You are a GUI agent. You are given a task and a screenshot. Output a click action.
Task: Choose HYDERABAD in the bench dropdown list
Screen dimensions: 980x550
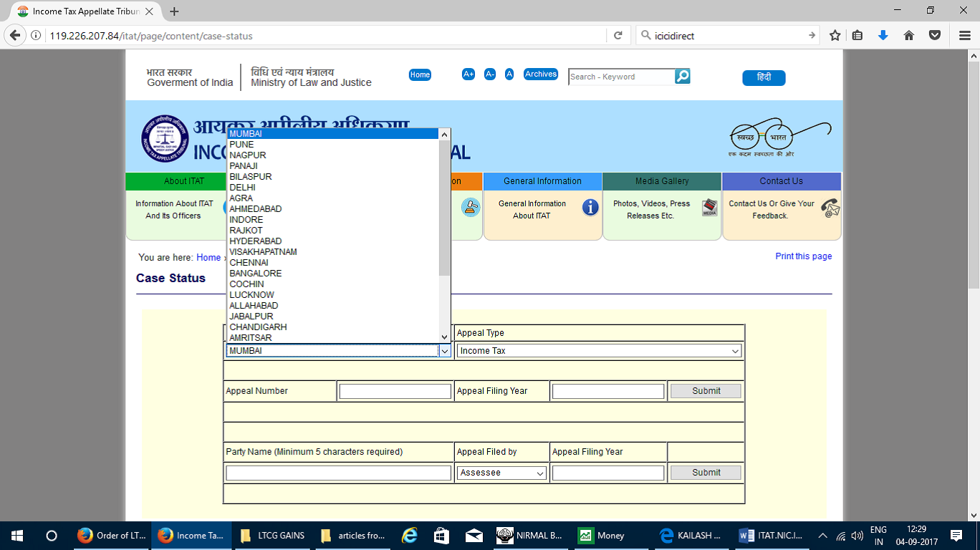[255, 241]
